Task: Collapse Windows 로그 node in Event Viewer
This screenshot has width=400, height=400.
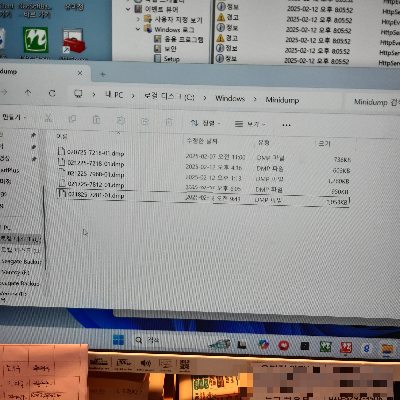Action: point(138,29)
